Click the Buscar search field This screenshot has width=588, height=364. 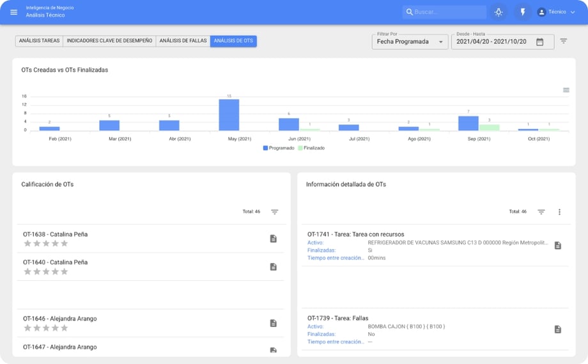(x=444, y=12)
